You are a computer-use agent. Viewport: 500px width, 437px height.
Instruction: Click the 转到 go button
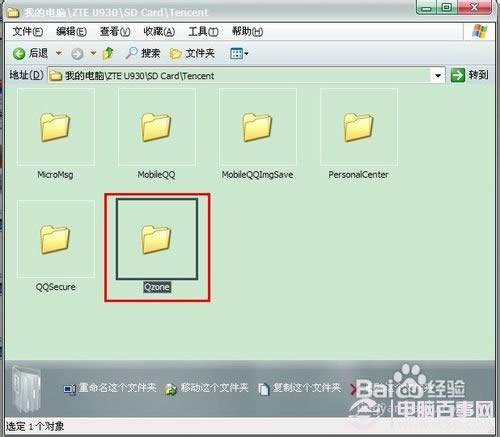470,75
